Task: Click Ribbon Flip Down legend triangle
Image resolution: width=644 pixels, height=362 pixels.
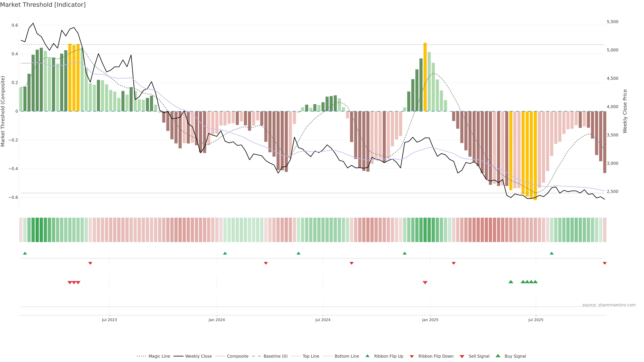Action: (412, 356)
